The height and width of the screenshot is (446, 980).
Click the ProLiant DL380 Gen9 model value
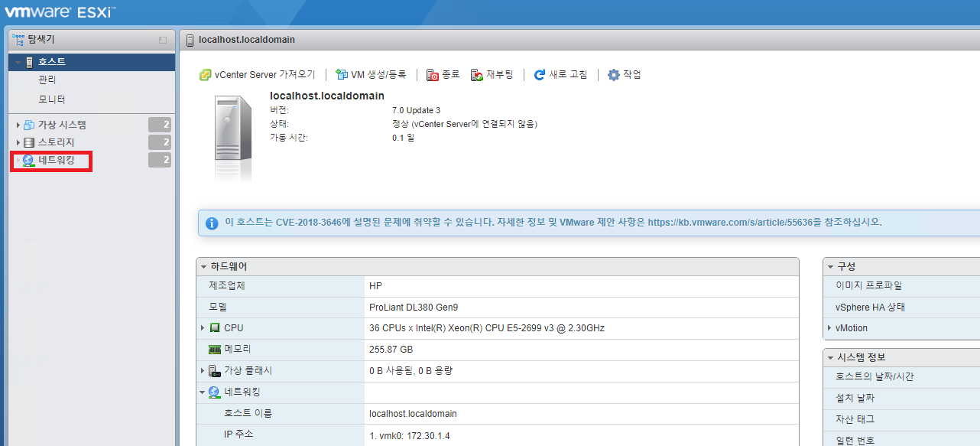(x=413, y=308)
